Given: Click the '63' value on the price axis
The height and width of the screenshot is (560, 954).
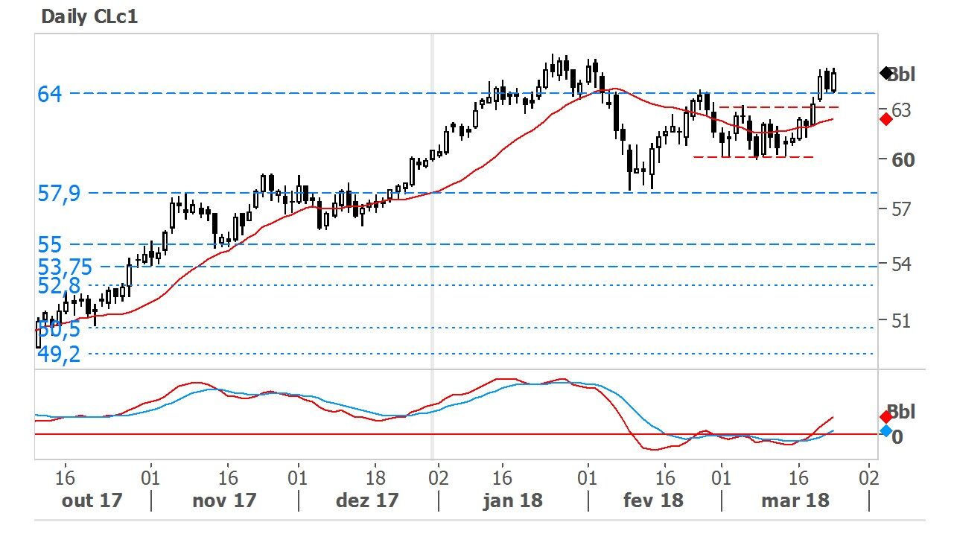Looking at the screenshot, I should click(x=902, y=110).
